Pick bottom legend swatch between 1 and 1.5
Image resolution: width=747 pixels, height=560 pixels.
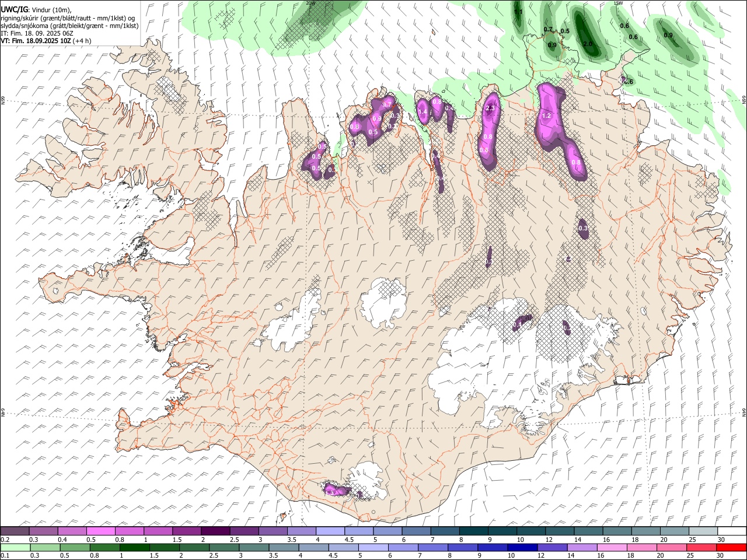134,547
